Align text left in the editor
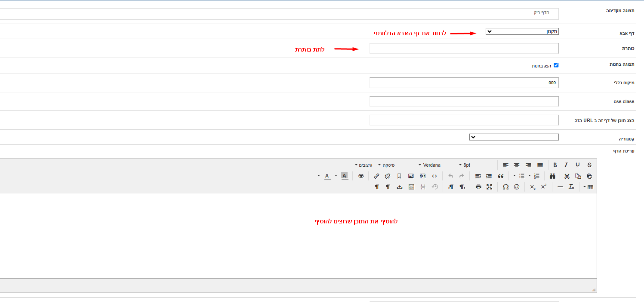The height and width of the screenshot is (302, 644). pyautogui.click(x=505, y=165)
